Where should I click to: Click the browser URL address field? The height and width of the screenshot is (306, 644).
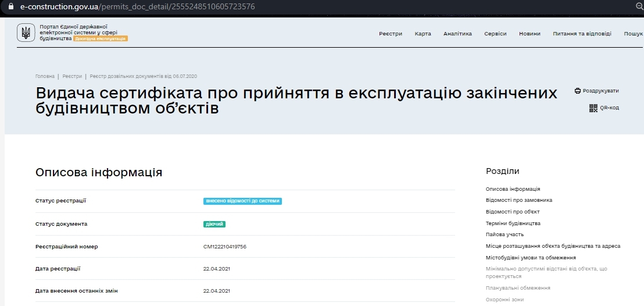click(138, 6)
